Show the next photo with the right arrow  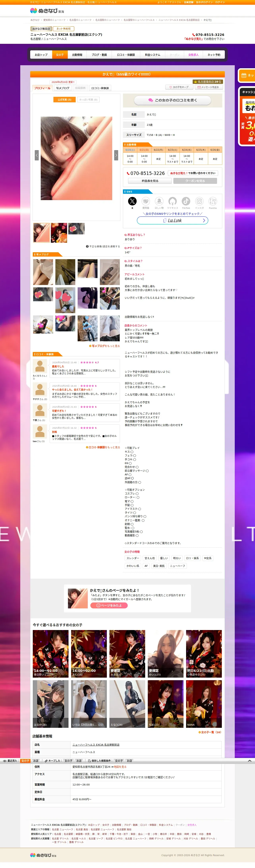pos(116,155)
